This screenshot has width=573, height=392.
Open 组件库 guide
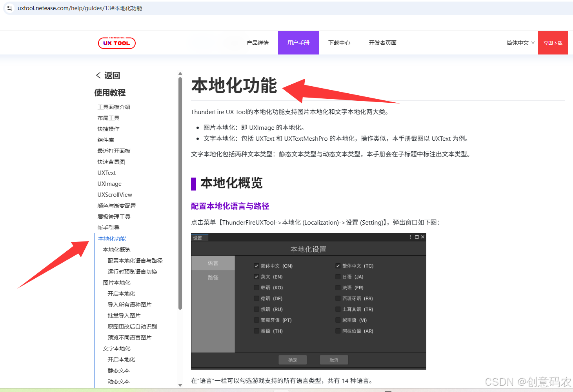(x=106, y=140)
